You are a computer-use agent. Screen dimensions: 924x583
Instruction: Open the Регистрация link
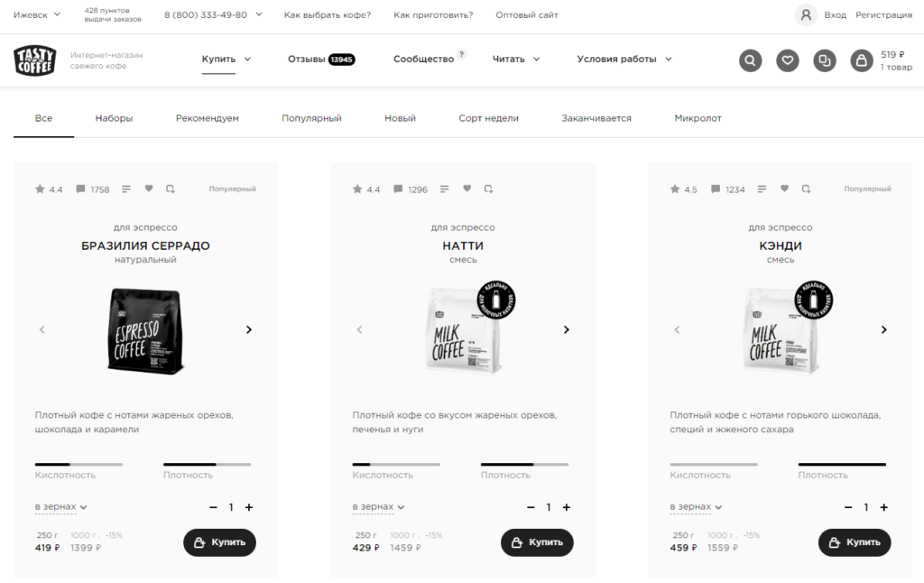(883, 15)
